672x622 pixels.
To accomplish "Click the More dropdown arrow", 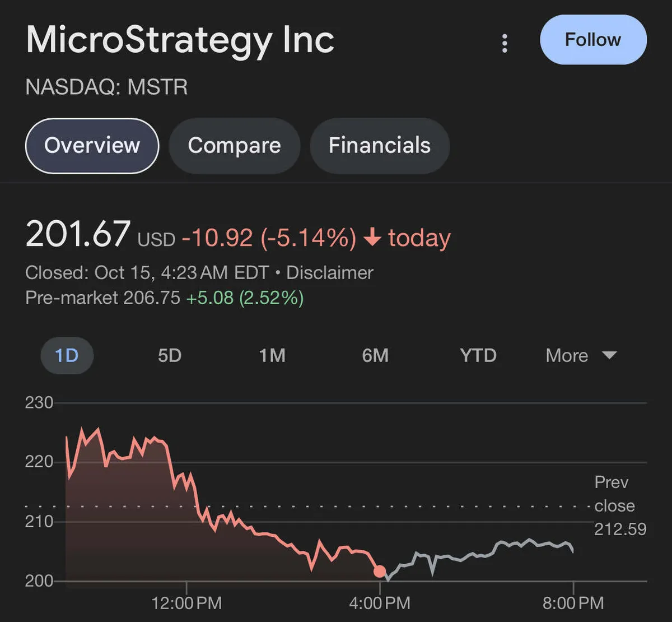I will point(609,355).
